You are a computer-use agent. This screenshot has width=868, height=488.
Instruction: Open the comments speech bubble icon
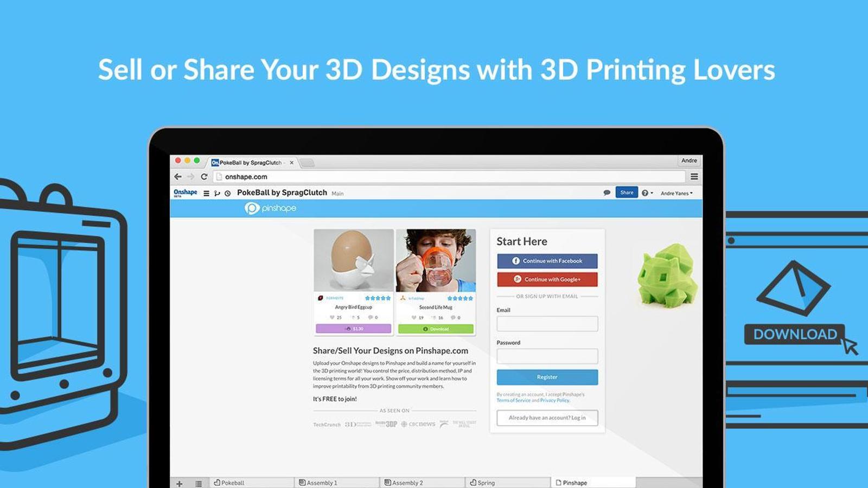click(x=607, y=193)
